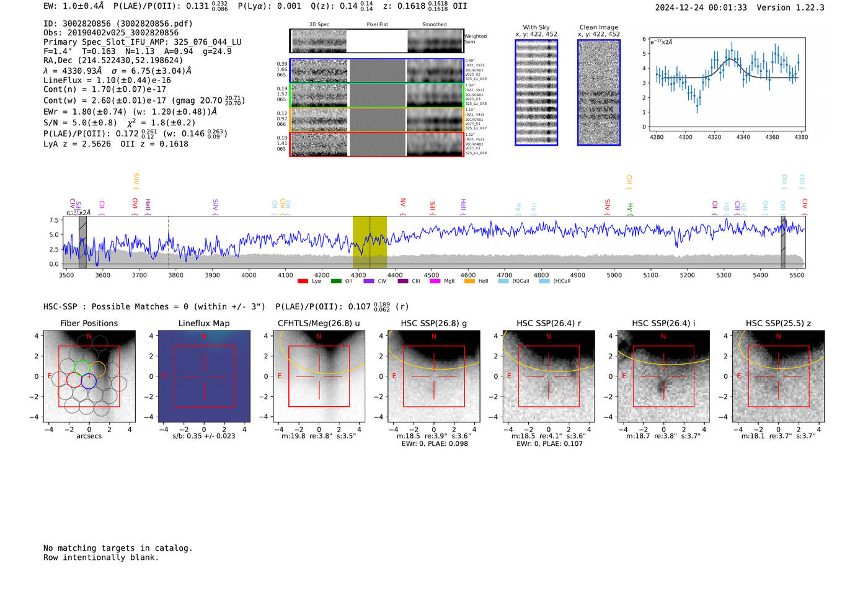
Task: Click the EW: 1.0±0.4Å header value
Action: pyautogui.click(x=74, y=6)
